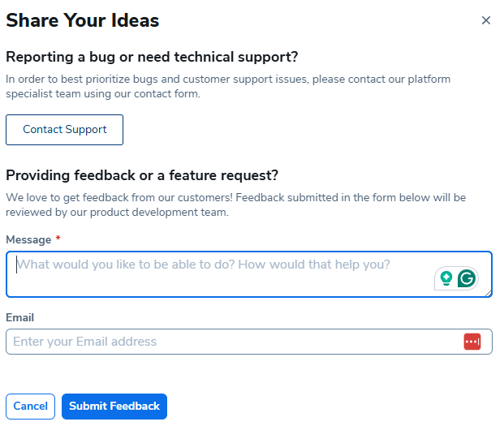504x426 pixels.
Task: Open Grammarly lightbulb suggestions in message box
Action: coord(446,278)
